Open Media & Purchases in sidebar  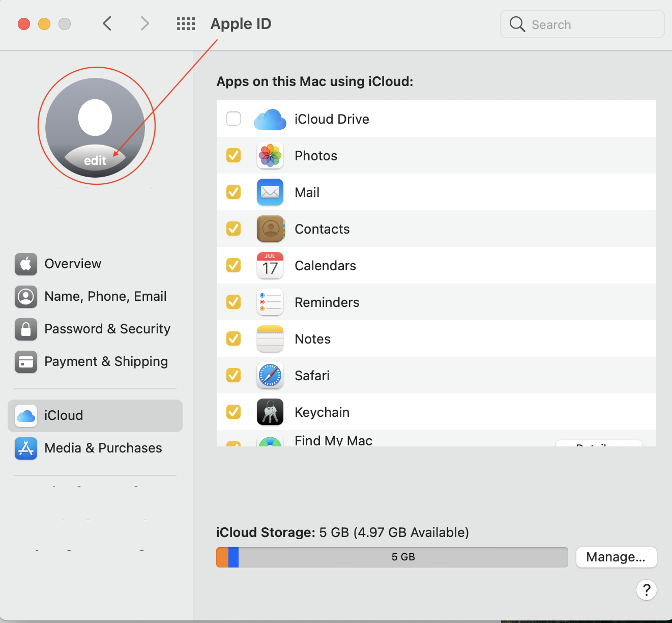coord(103,448)
